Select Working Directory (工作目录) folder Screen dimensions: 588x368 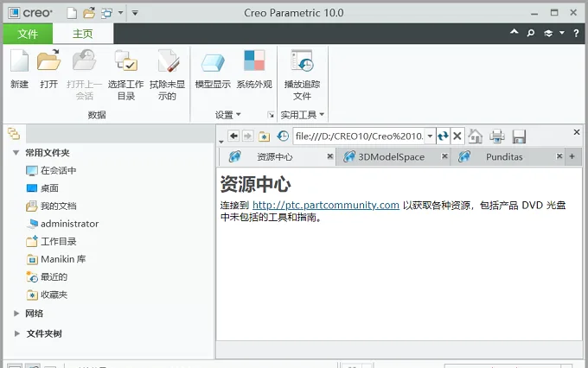point(51,241)
